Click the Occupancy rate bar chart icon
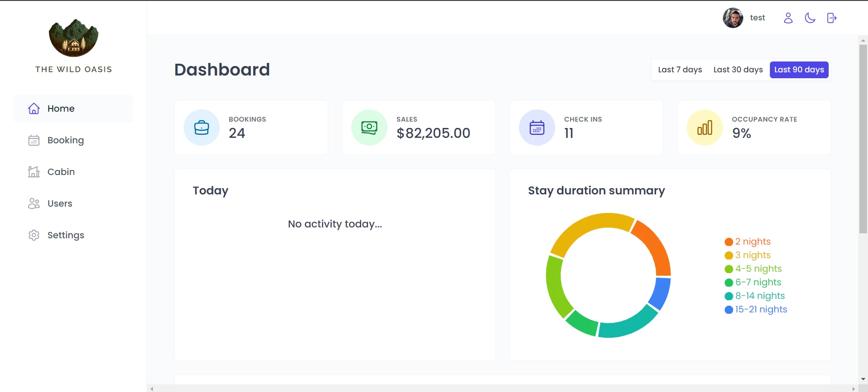The width and height of the screenshot is (868, 392). tap(705, 128)
